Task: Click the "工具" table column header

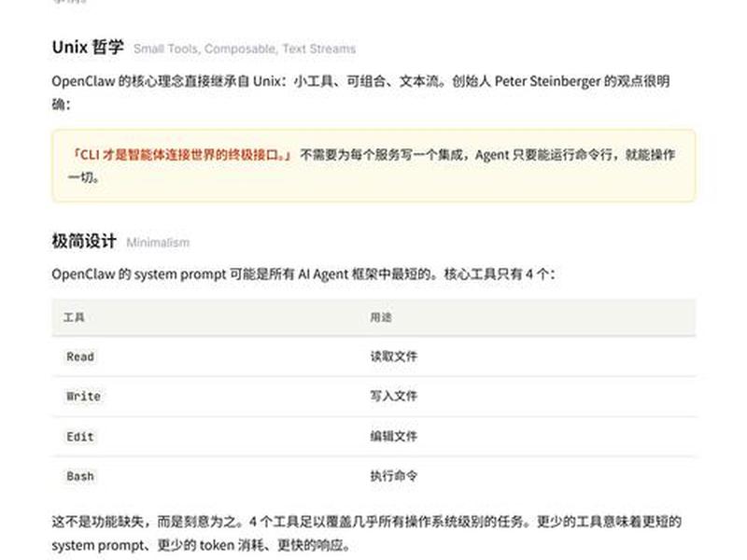Action: 74,317
